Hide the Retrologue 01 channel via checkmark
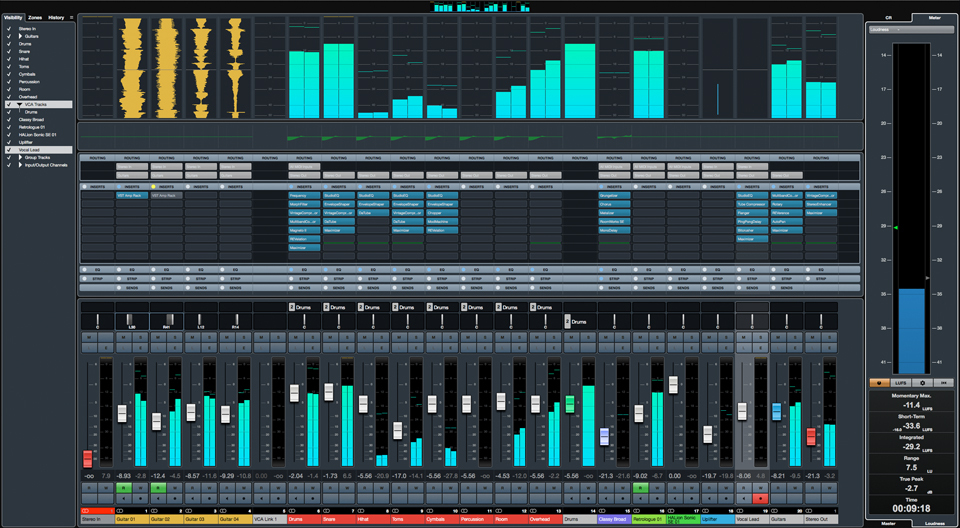The width and height of the screenshot is (960, 528). 8,126
